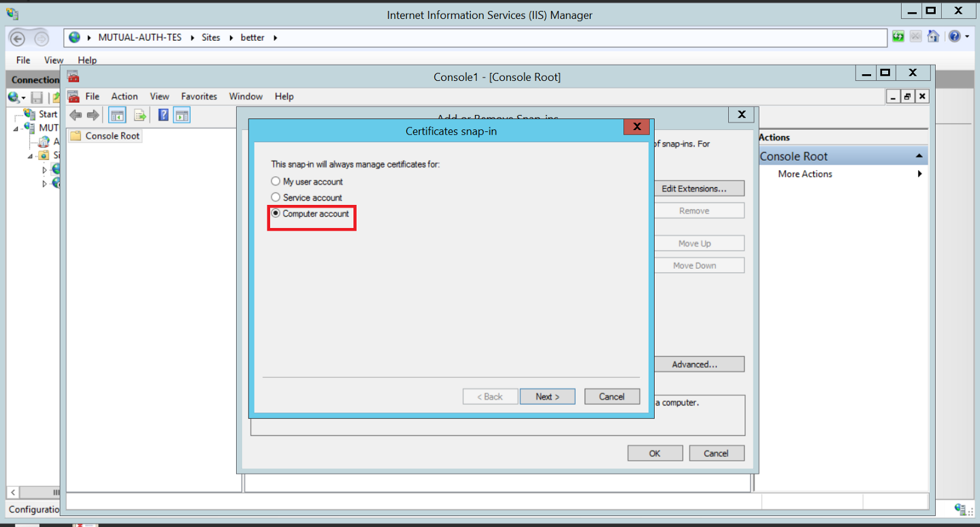Open the Action menu in Console1
This screenshot has height=527, width=980.
pos(125,97)
